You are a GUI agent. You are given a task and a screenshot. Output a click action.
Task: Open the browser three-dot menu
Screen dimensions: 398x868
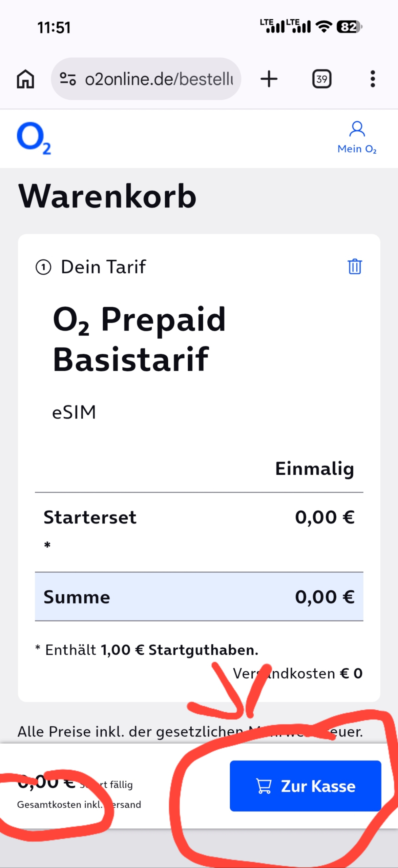coord(373,79)
